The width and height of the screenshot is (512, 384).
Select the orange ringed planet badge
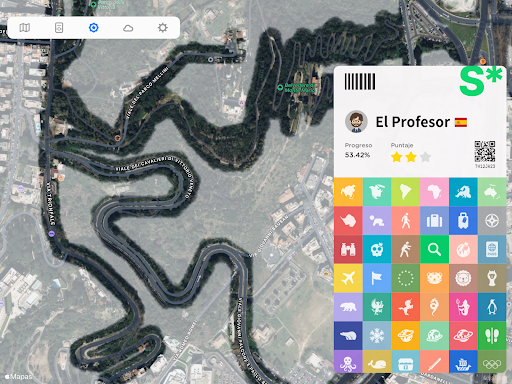coord(405,336)
